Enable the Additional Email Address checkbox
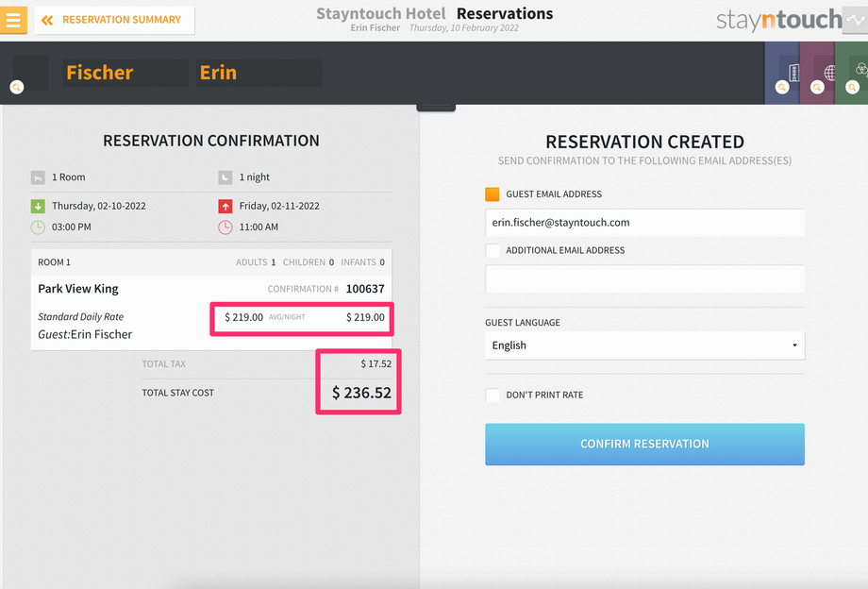Image resolution: width=868 pixels, height=589 pixels. pyautogui.click(x=492, y=251)
